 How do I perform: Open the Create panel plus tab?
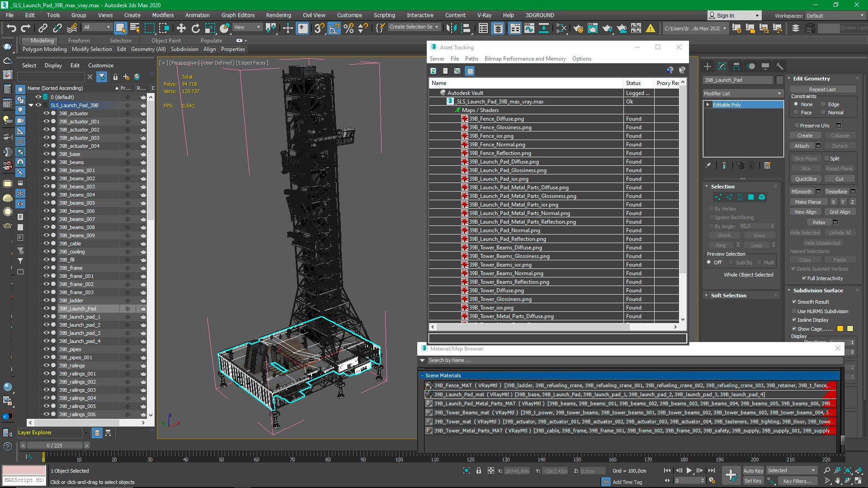point(708,66)
